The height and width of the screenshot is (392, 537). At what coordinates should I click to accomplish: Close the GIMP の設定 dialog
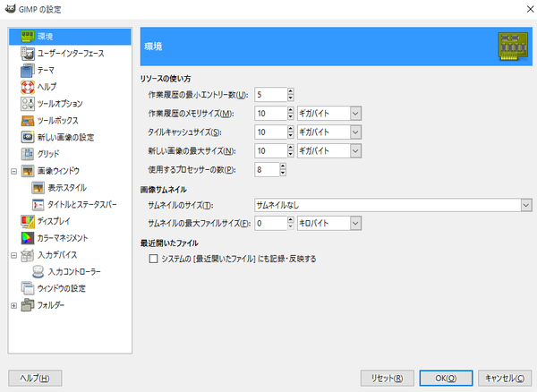(530, 9)
